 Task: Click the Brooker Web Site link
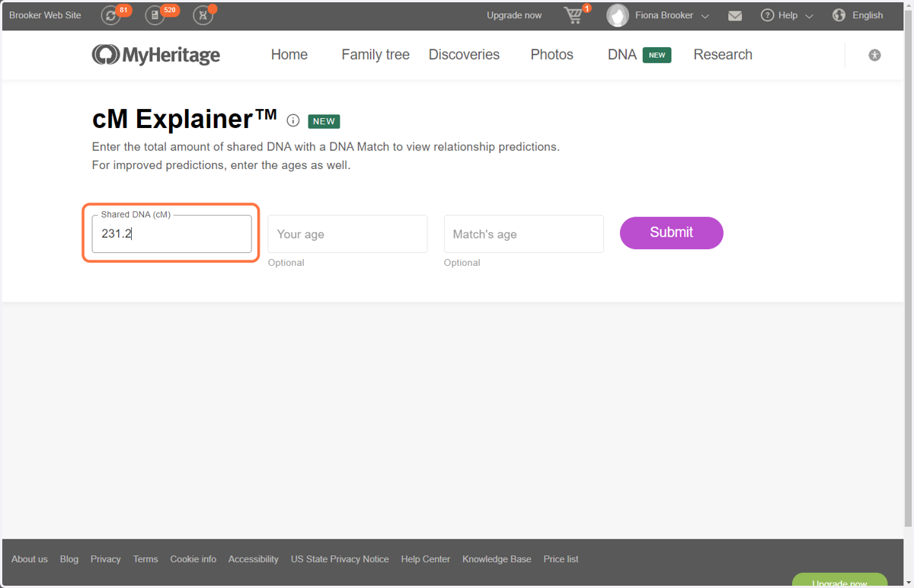tap(45, 15)
